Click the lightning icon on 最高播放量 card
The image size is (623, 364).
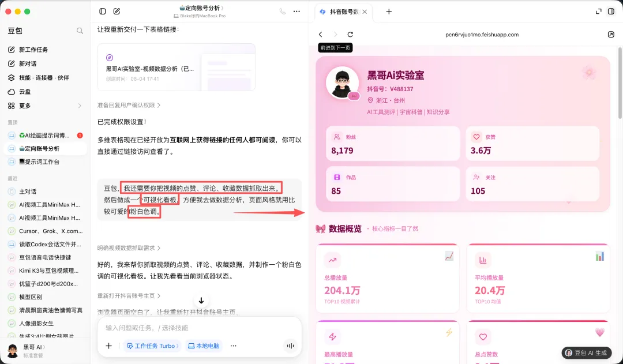(333, 336)
